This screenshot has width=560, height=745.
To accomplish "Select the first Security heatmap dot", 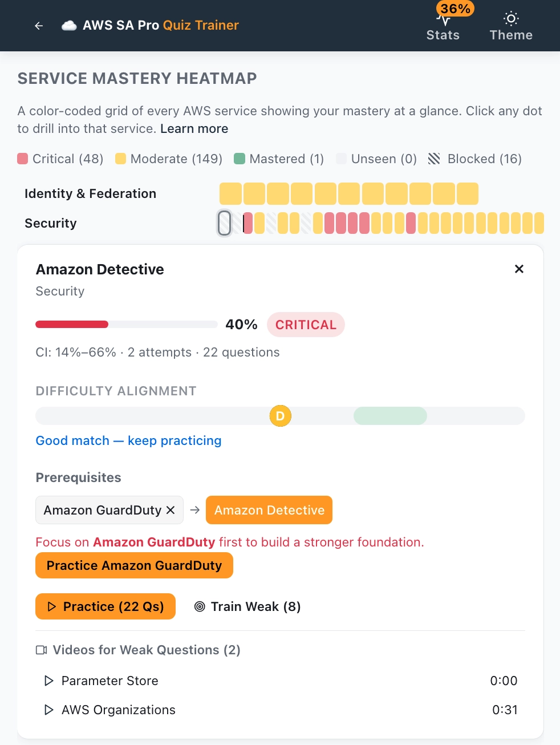I will (224, 223).
